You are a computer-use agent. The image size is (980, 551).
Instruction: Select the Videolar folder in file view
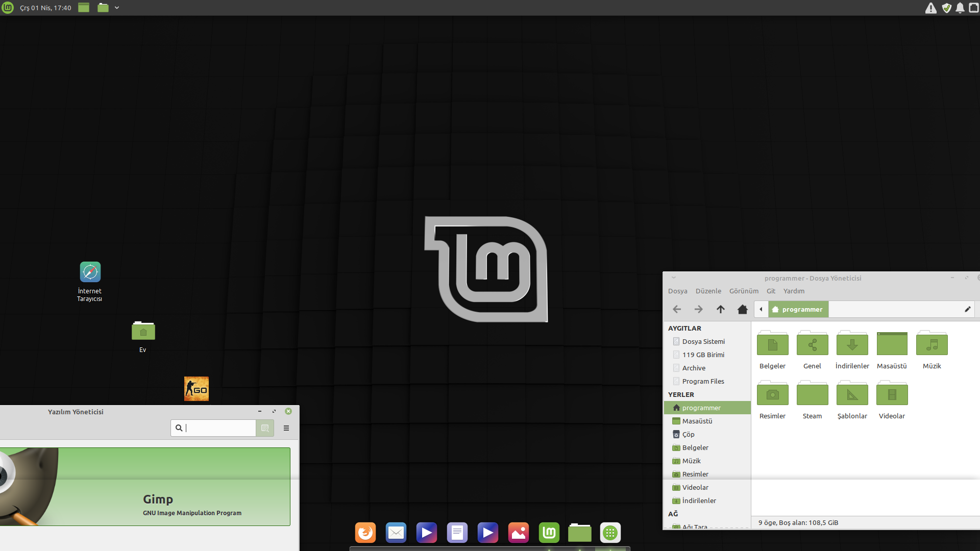click(892, 400)
